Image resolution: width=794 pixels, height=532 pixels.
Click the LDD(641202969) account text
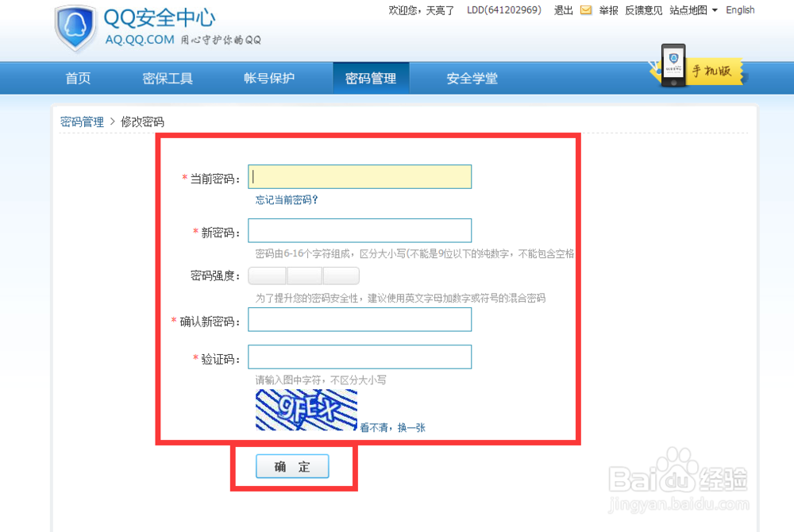504,10
